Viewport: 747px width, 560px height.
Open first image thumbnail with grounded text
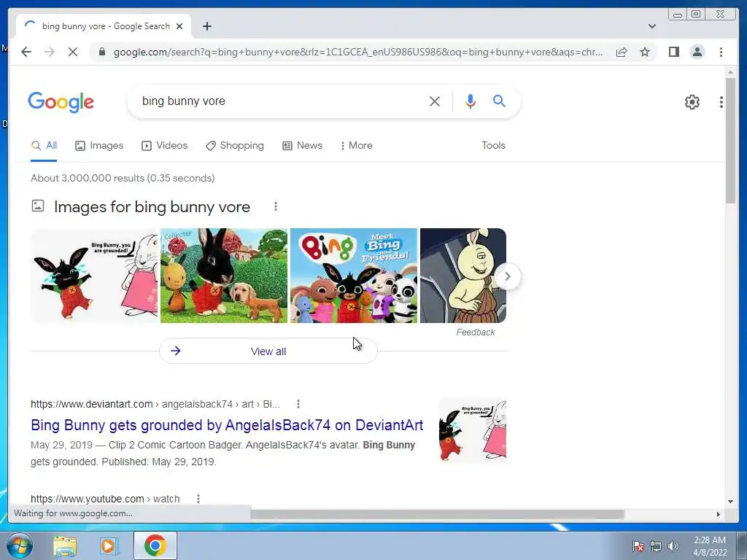94,276
